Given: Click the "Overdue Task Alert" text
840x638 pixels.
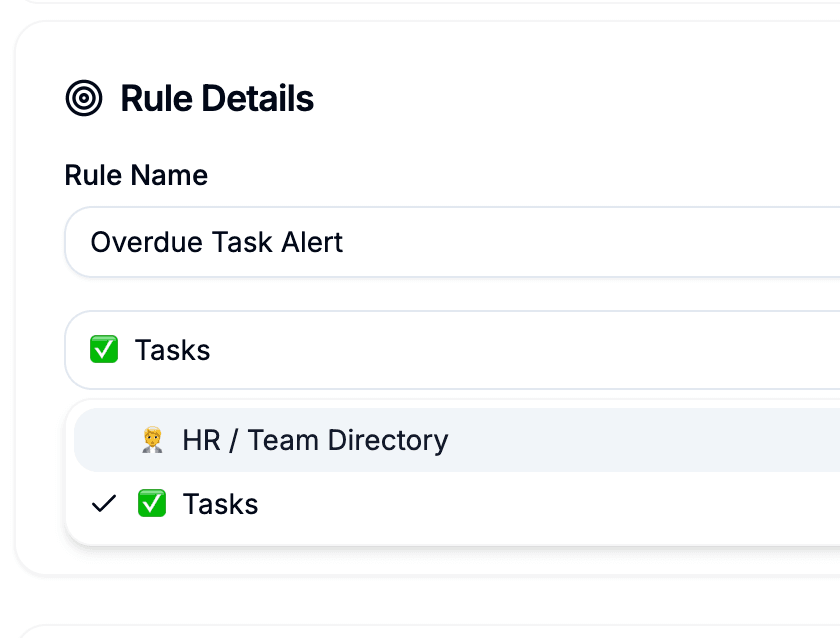Looking at the screenshot, I should tap(216, 242).
